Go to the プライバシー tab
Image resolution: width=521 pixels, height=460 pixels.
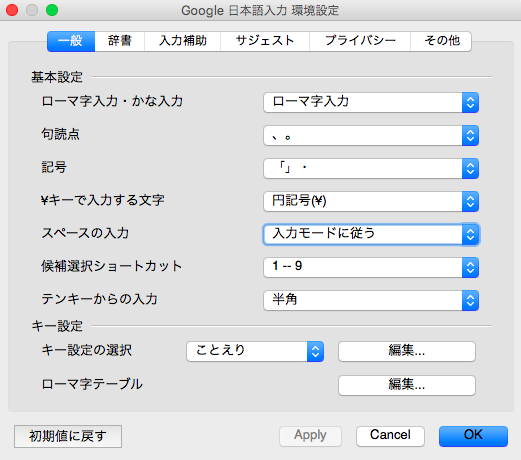coord(360,41)
